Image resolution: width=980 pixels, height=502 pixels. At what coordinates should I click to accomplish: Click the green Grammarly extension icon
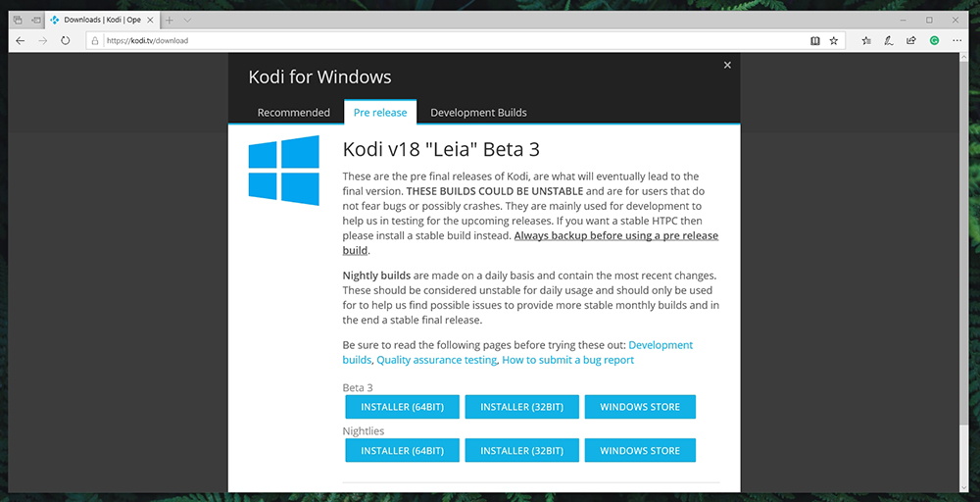click(934, 40)
